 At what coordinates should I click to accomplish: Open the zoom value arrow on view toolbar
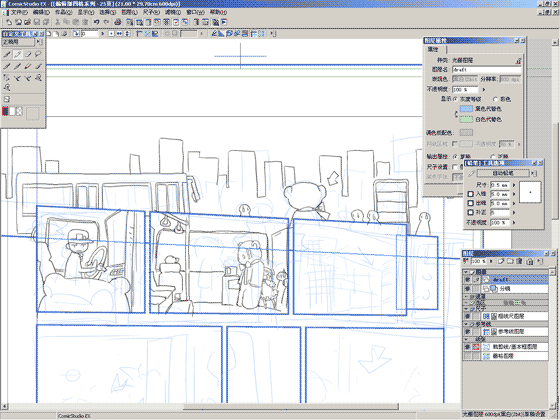click(103, 34)
